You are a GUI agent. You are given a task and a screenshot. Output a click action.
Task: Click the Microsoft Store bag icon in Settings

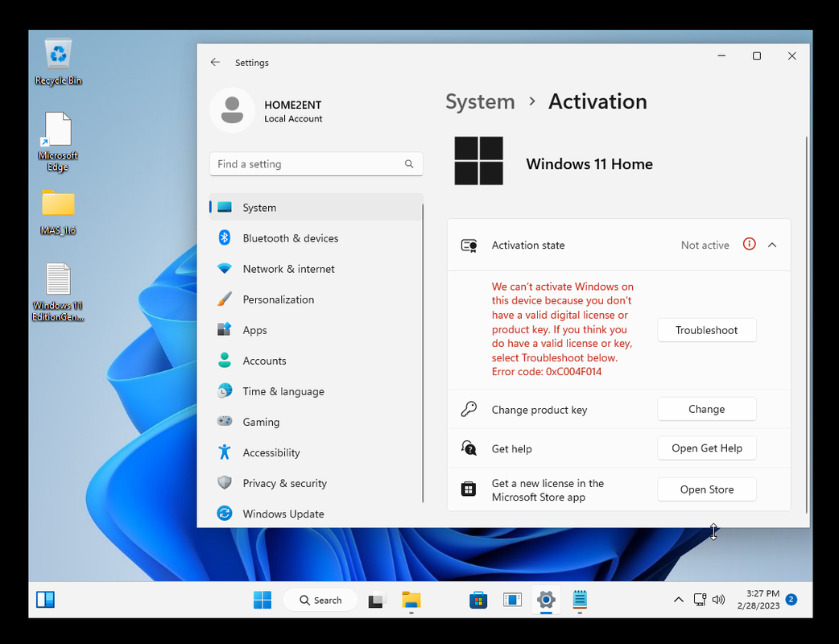click(469, 489)
